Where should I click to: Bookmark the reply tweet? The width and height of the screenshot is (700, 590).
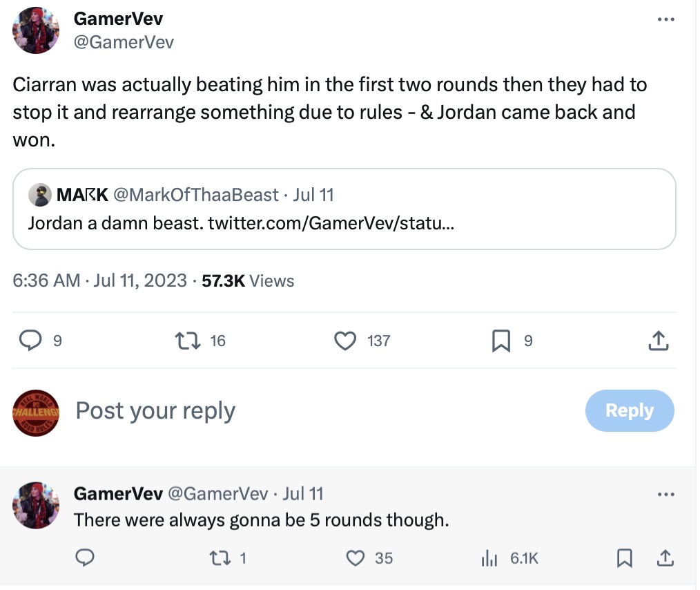click(x=624, y=558)
